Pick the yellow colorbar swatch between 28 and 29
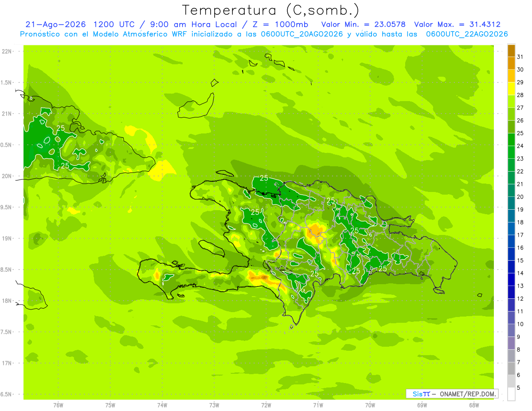Viewport: 532px width, 411px height. point(511,89)
